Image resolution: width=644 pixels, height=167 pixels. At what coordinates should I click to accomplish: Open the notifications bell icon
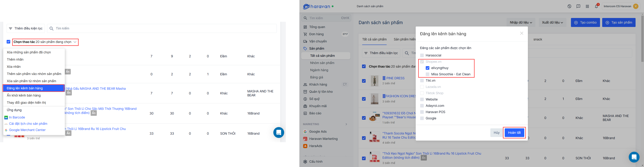[596, 6]
